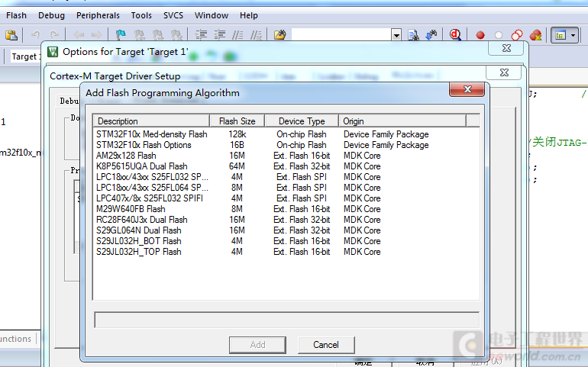Screen dimensions: 588x367
Task: Open the Peripherals menu
Action: pos(98,15)
